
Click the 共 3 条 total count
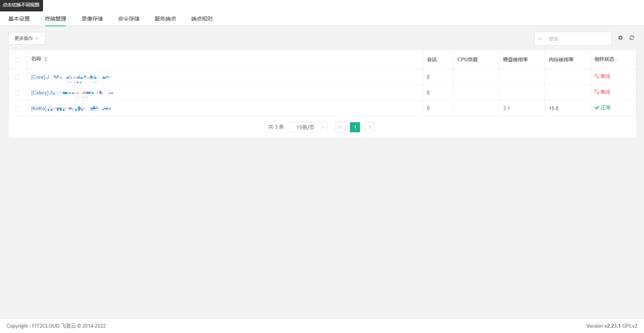click(276, 127)
